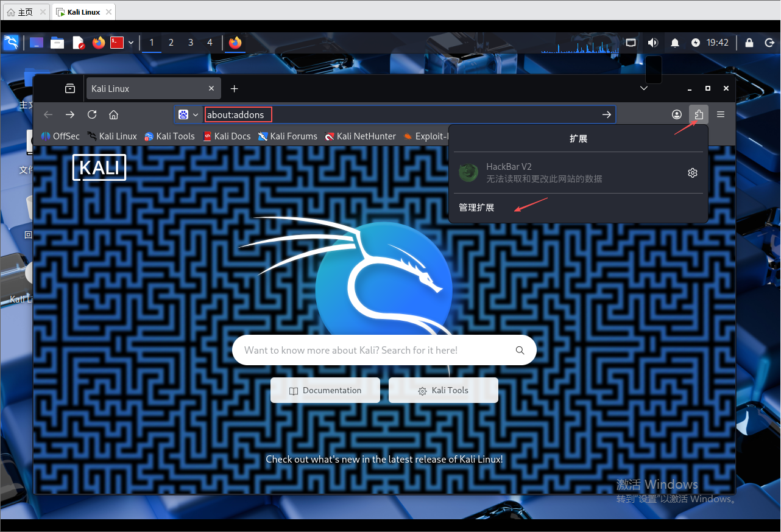The height and width of the screenshot is (532, 781).
Task: Click the magnifier icon in search box
Action: click(x=520, y=350)
